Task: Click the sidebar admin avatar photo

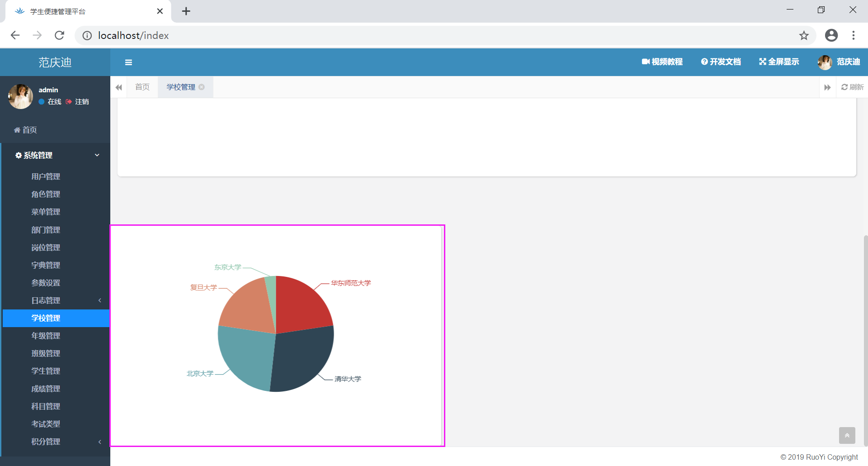Action: (20, 96)
